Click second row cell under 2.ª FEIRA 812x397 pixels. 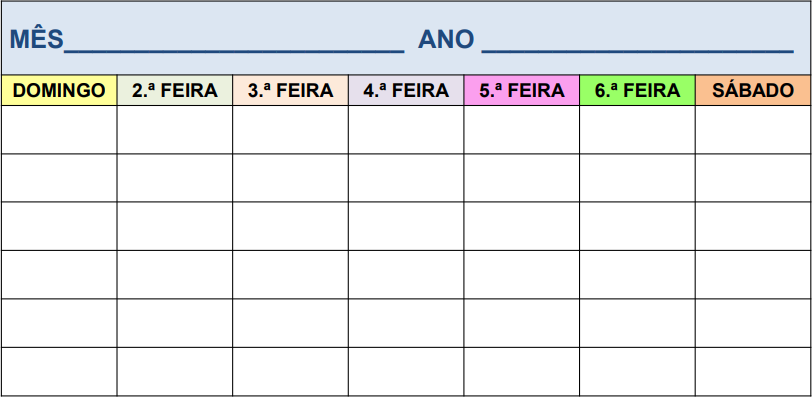coord(175,178)
